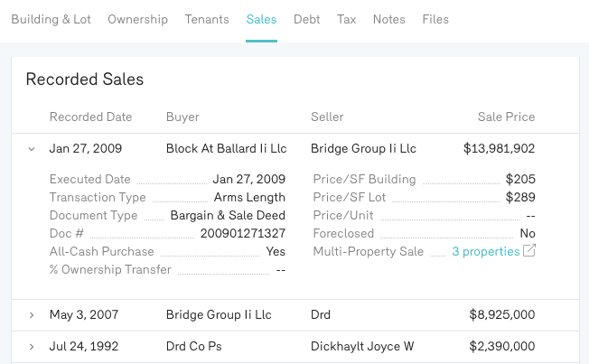
Task: Open the Notes tab
Action: point(388,19)
